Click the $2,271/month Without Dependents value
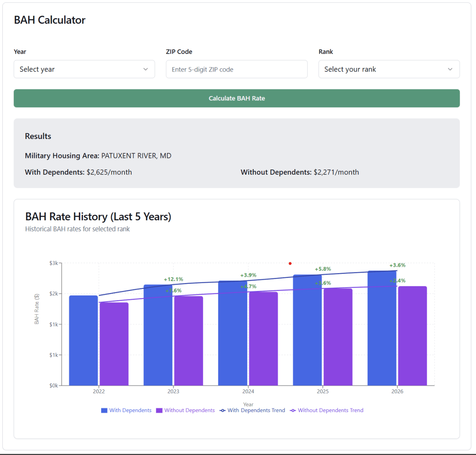The height and width of the screenshot is (455, 476). [x=336, y=172]
